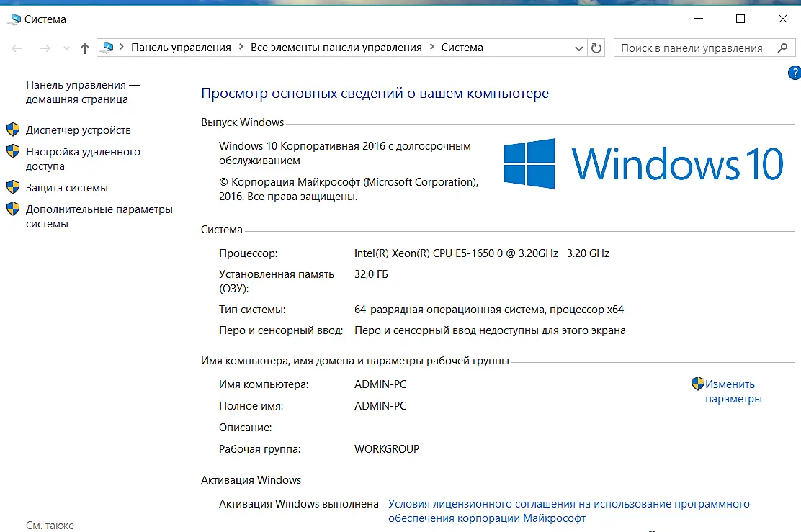Image resolution: width=801 pixels, height=532 pixels.
Task: Expand chevron before Панель управления breadcrumb
Action: 122,47
